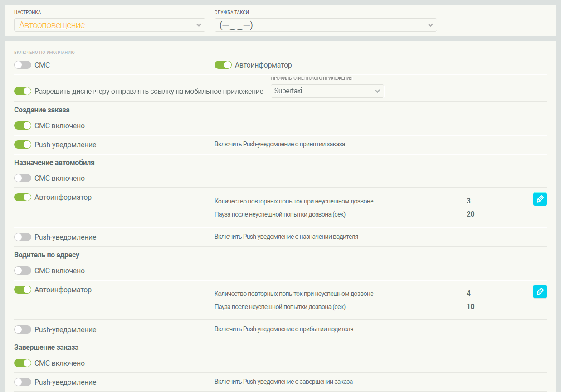Open the Настройка dropdown showing Автооповещение
Image resolution: width=561 pixels, height=392 pixels.
point(110,25)
